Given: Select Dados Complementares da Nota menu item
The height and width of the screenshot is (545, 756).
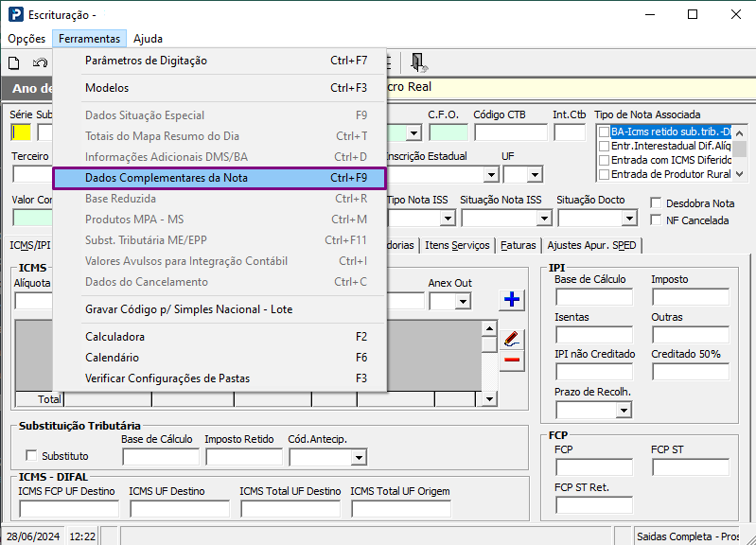Looking at the screenshot, I should [x=220, y=178].
